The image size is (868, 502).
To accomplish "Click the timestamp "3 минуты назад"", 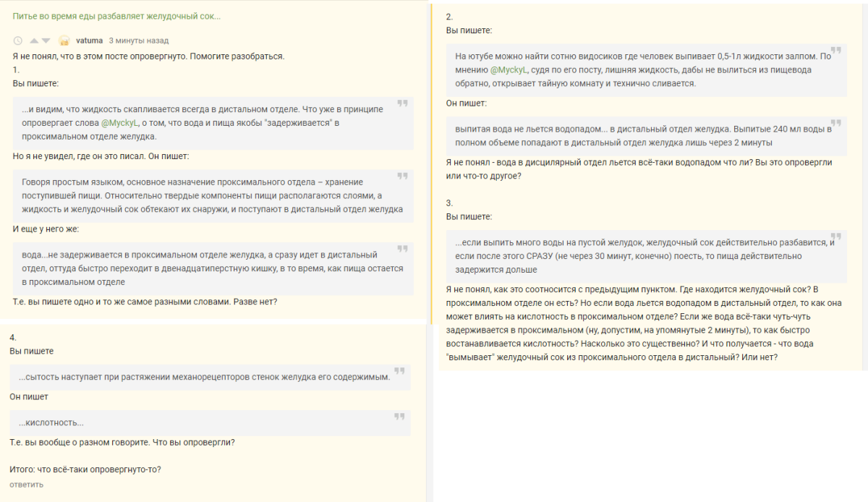I will tap(138, 41).
